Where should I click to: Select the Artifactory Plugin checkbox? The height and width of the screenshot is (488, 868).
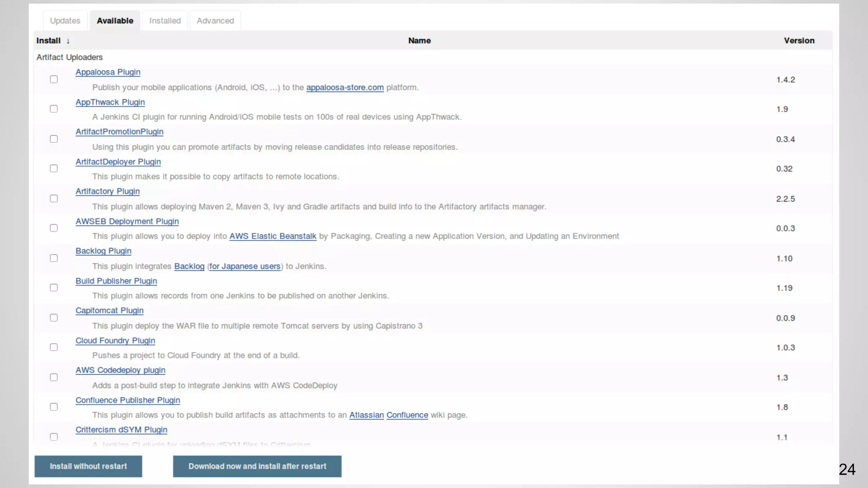54,199
